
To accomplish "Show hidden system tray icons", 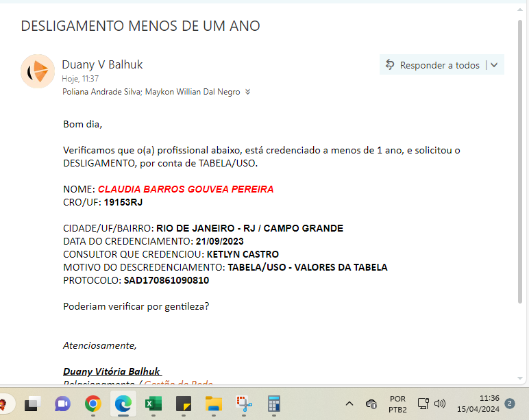I will click(349, 404).
